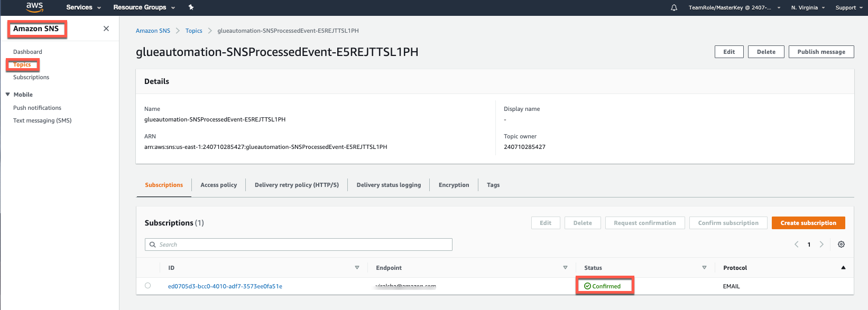This screenshot has height=310, width=868.
Task: Switch to the Tags tab
Action: pyautogui.click(x=493, y=185)
